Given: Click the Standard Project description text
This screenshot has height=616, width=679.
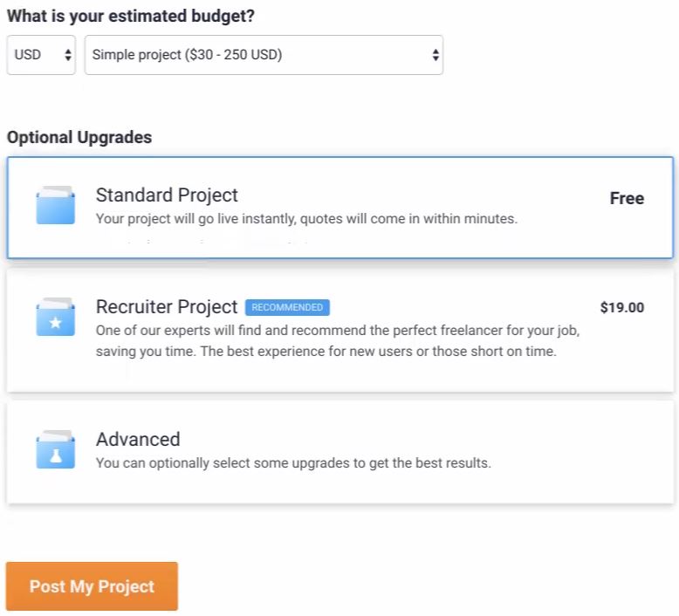Looking at the screenshot, I should tap(306, 219).
